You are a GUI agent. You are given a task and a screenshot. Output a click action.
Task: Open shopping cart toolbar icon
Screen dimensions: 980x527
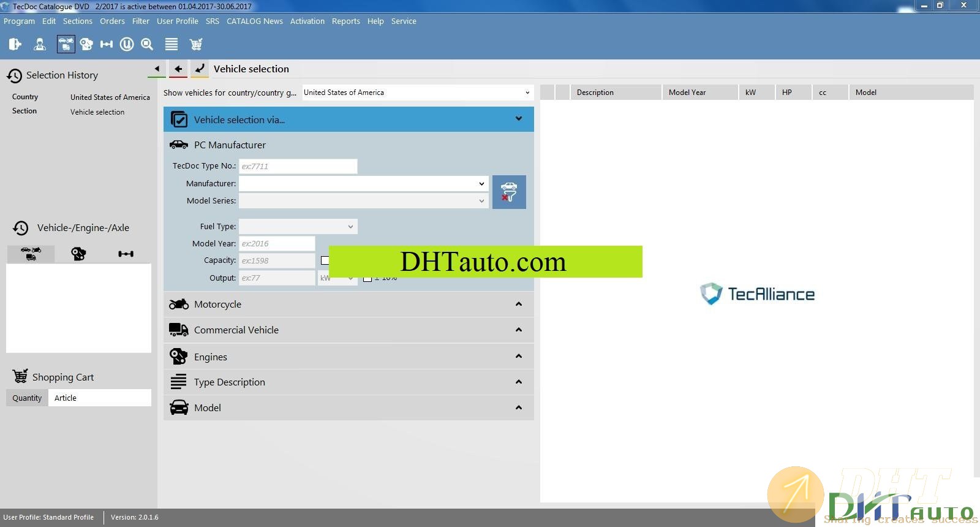(x=196, y=44)
